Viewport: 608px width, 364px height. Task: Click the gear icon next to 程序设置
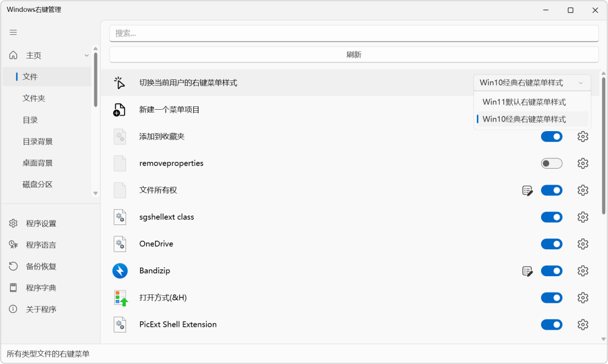tap(13, 223)
